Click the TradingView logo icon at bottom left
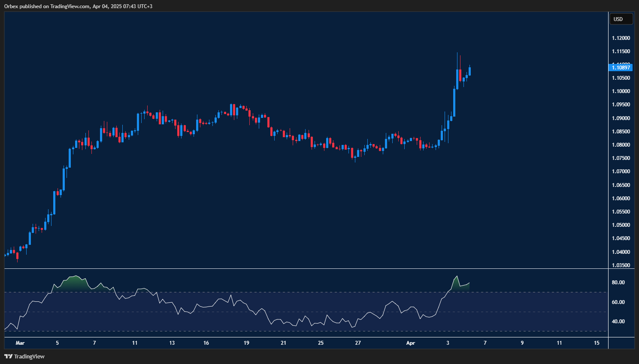Viewport: 639px width, 364px height. [x=8, y=356]
